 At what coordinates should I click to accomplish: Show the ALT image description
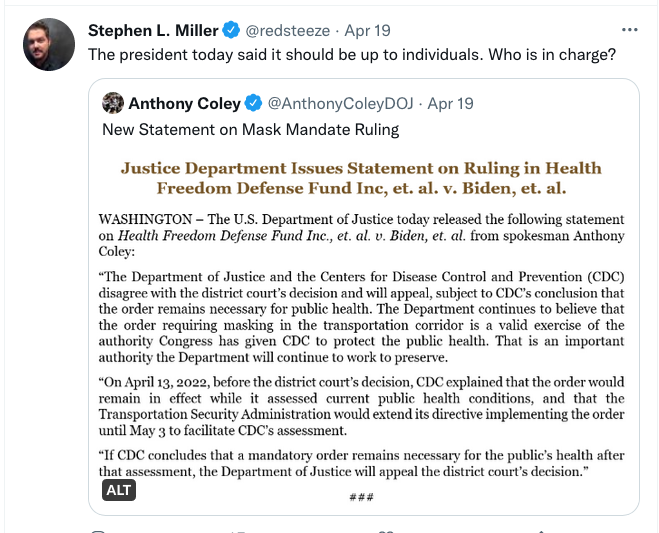pyautogui.click(x=118, y=490)
